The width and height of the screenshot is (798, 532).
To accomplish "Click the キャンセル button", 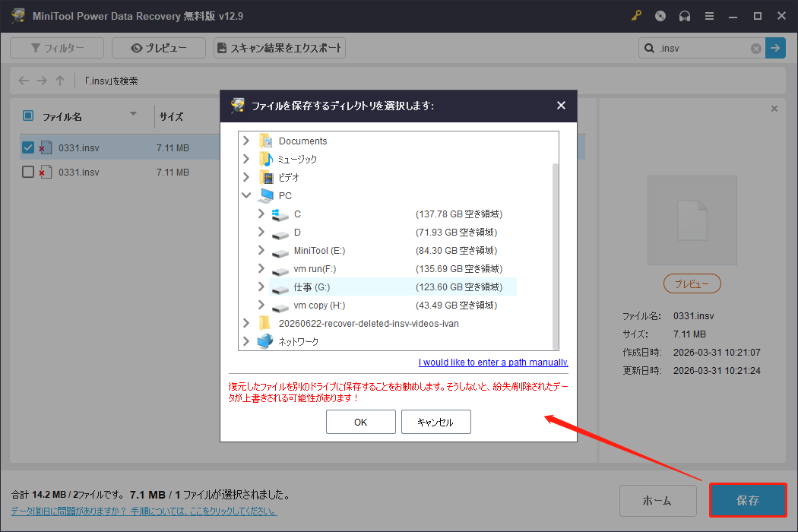I will tap(435, 422).
